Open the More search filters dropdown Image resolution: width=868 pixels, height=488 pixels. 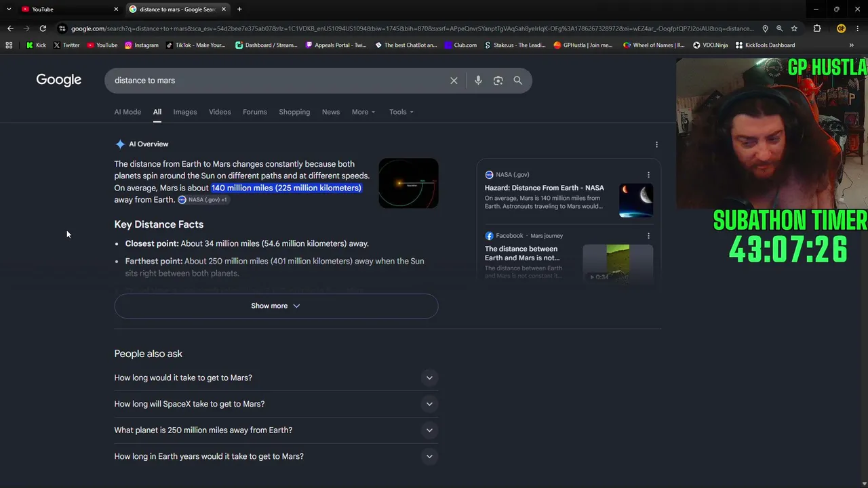[363, 112]
